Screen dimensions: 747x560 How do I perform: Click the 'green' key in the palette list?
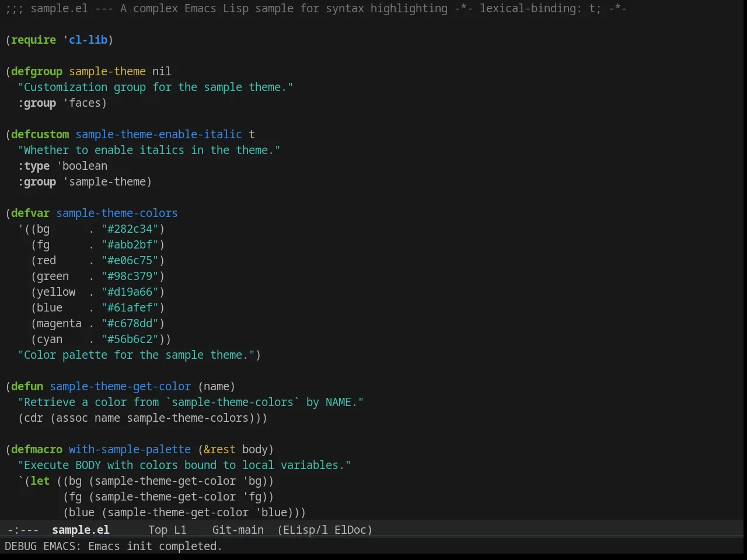click(53, 276)
